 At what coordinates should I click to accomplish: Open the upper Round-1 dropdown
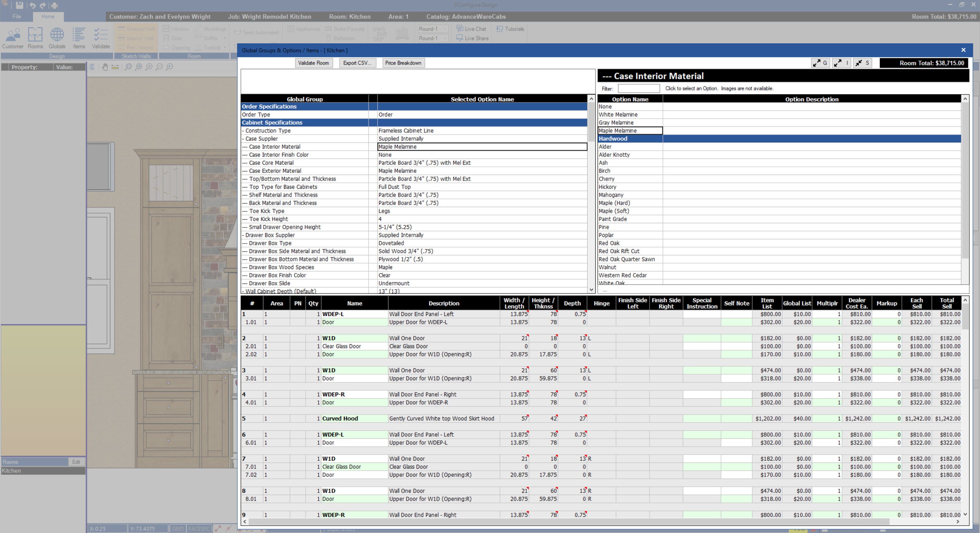click(x=445, y=29)
